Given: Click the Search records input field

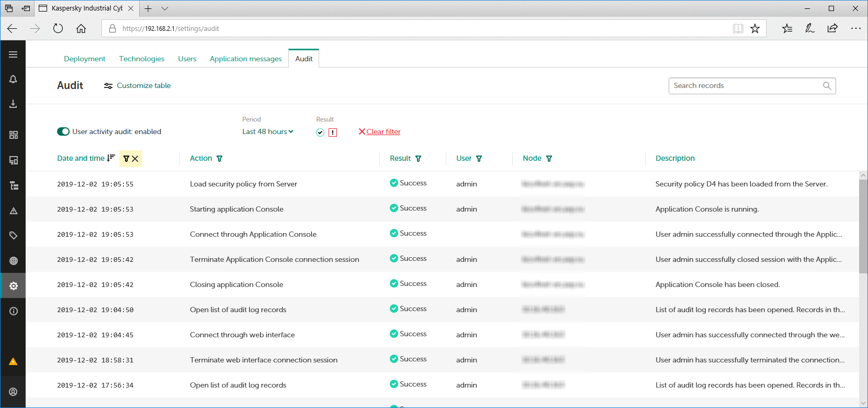Looking at the screenshot, I should (x=746, y=86).
